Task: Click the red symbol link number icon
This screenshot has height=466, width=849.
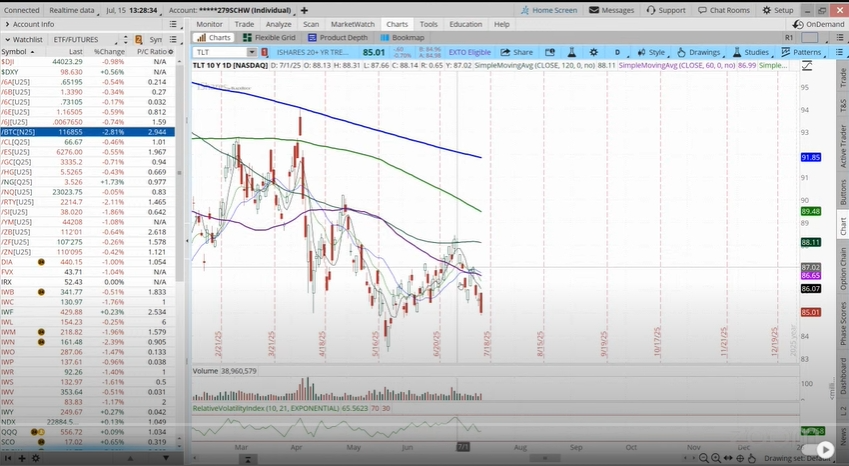Action: pyautogui.click(x=264, y=52)
